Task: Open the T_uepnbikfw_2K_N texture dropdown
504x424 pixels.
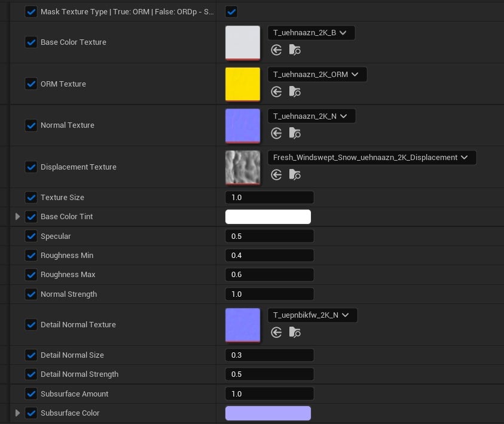Action: click(312, 315)
